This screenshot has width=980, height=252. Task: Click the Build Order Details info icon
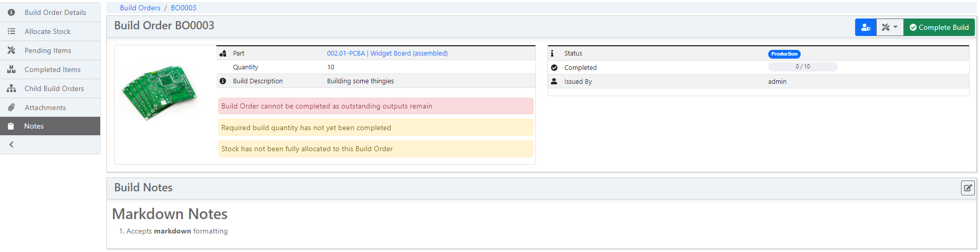pos(11,12)
